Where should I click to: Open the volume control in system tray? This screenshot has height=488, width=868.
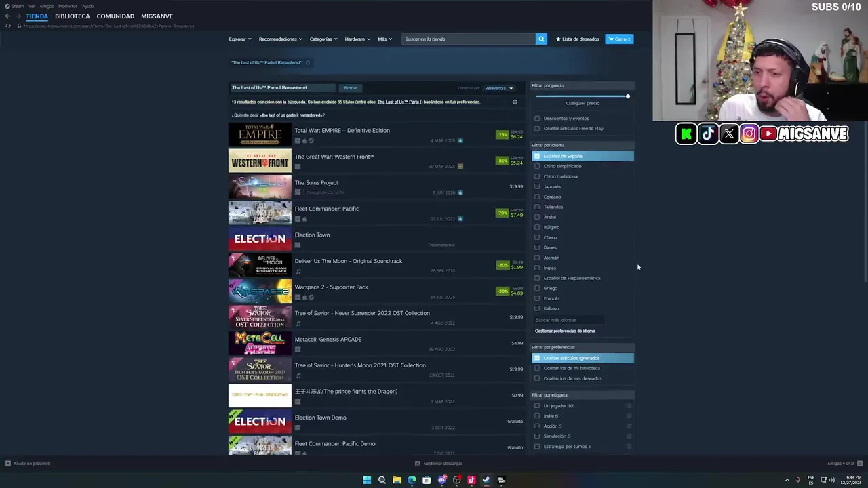[x=832, y=480]
